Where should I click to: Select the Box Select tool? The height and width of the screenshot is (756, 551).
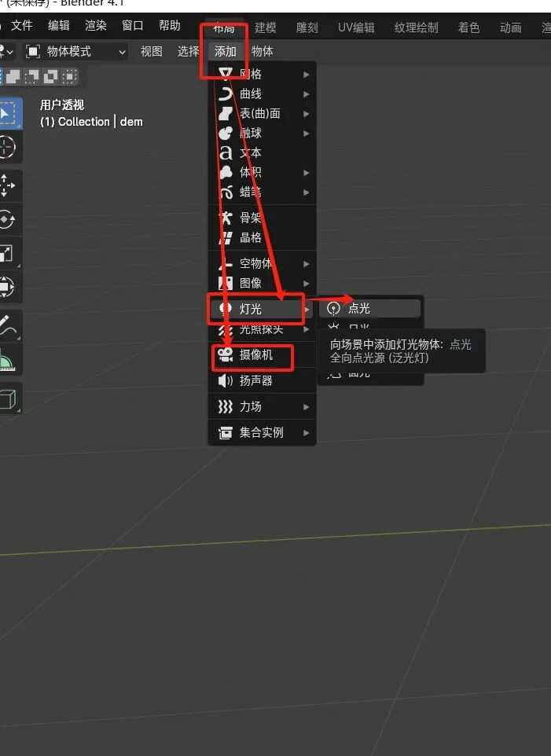click(x=8, y=114)
